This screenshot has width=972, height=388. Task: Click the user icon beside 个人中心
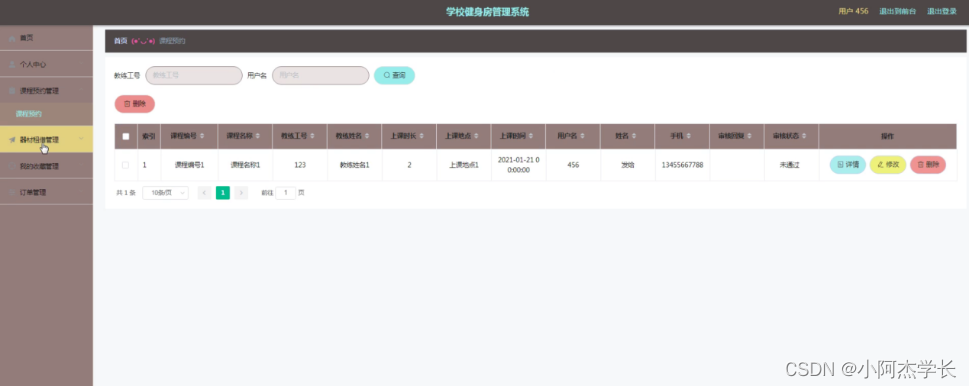(x=12, y=64)
